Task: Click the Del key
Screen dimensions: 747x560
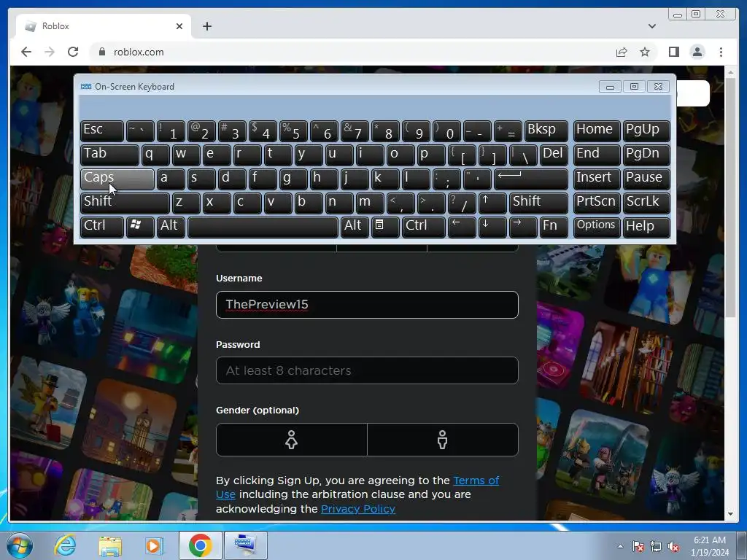Action: pyautogui.click(x=554, y=155)
